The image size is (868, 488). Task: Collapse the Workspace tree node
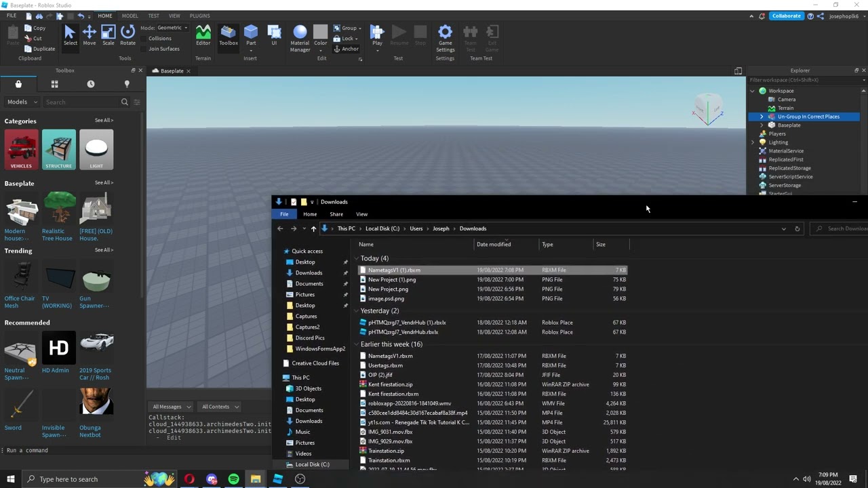[x=753, y=91]
